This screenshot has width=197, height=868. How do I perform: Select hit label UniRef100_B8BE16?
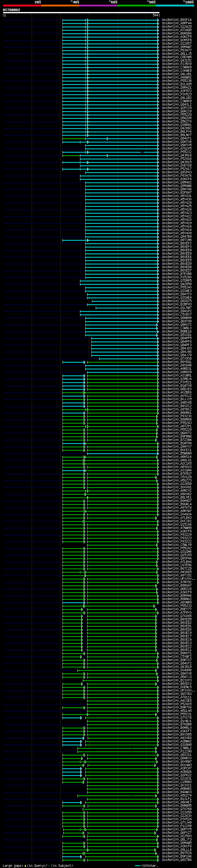click(x=177, y=331)
